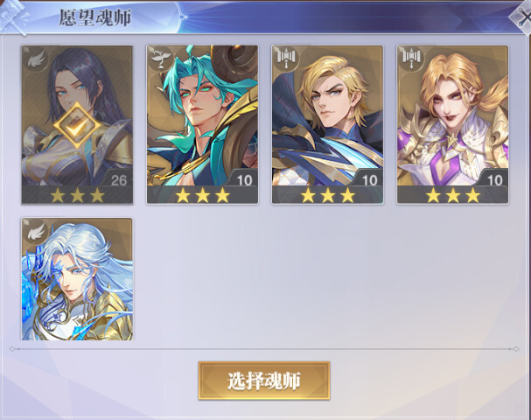
Task: Click the wing class icon on the dark-haired card
Action: click(x=36, y=60)
